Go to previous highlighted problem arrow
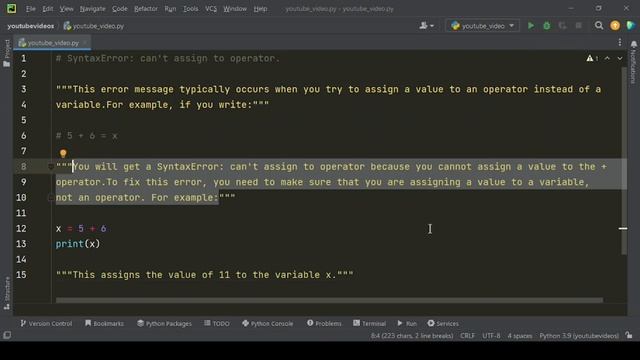 coord(607,58)
